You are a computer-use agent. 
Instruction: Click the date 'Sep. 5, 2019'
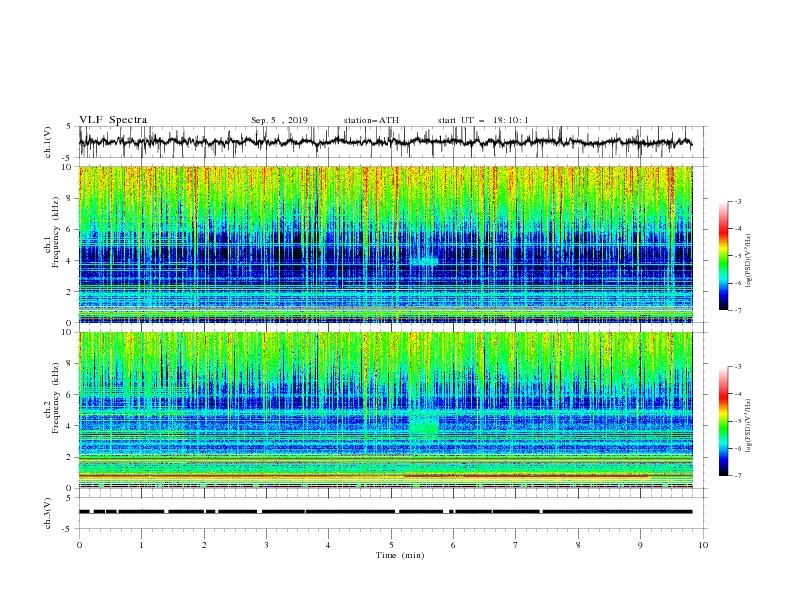coord(279,120)
